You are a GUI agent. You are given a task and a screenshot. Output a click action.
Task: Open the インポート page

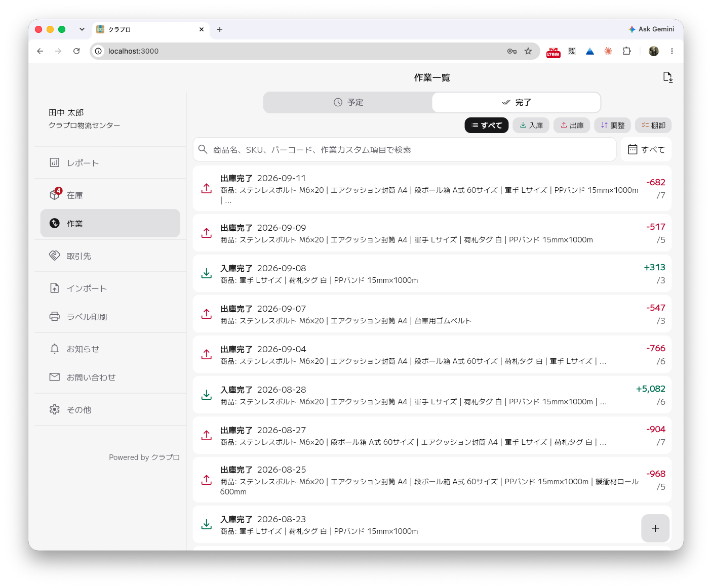point(110,288)
